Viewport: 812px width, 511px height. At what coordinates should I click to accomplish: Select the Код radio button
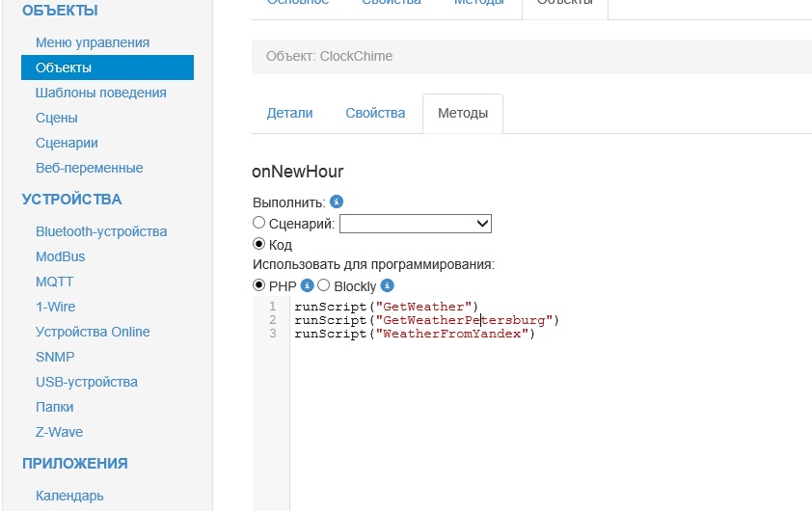tap(258, 244)
